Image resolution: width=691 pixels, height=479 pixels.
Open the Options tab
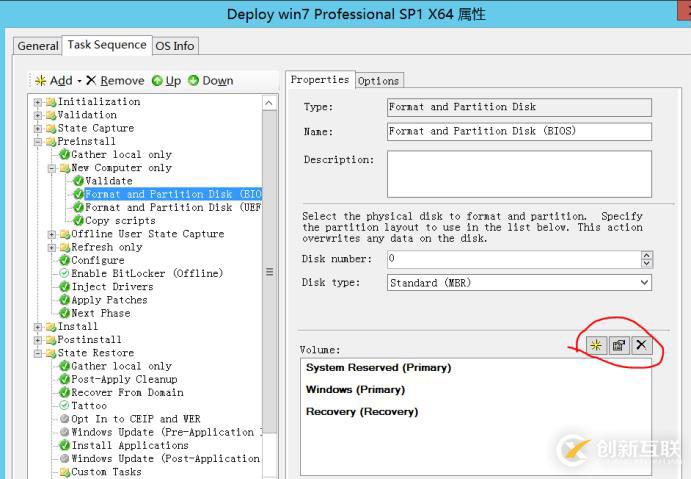pyautogui.click(x=379, y=81)
